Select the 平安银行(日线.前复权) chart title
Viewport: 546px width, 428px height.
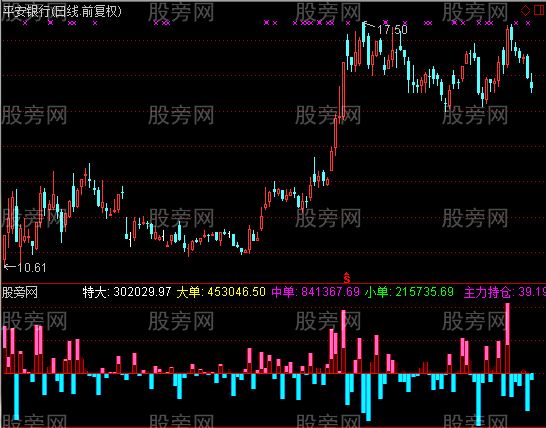click(62, 12)
